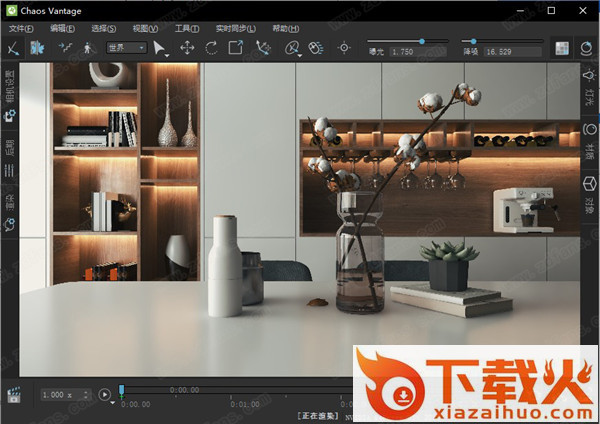This screenshot has width=600, height=424.
Task: Click the render gear icon below 渲染
Action: coord(10,225)
